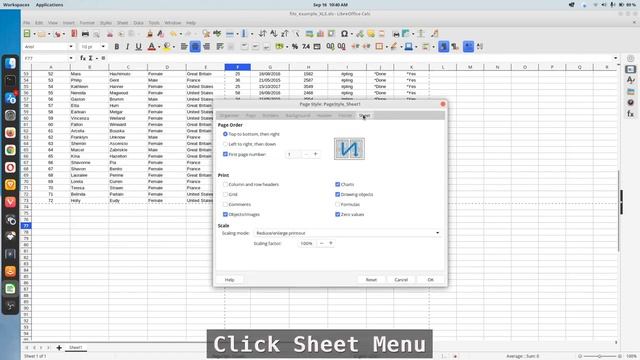Click the zoom slider in the status bar
The image size is (640, 360).
[x=599, y=356]
